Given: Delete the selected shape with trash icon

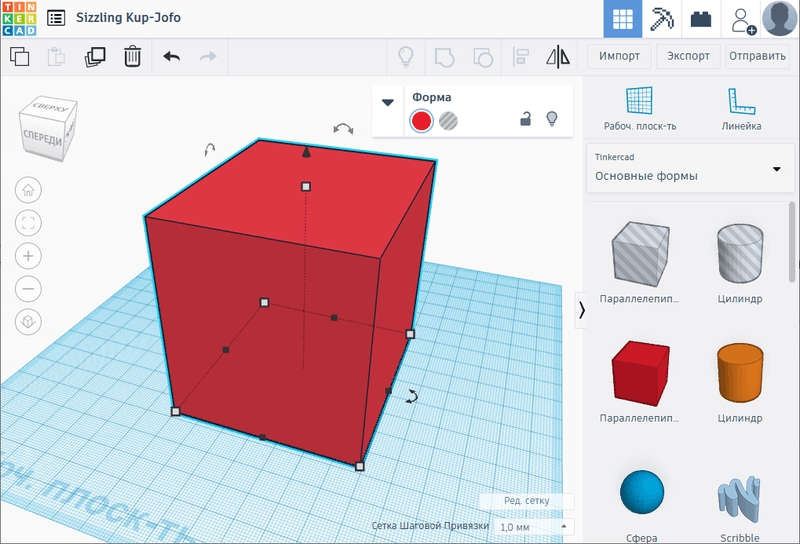Looking at the screenshot, I should point(132,57).
